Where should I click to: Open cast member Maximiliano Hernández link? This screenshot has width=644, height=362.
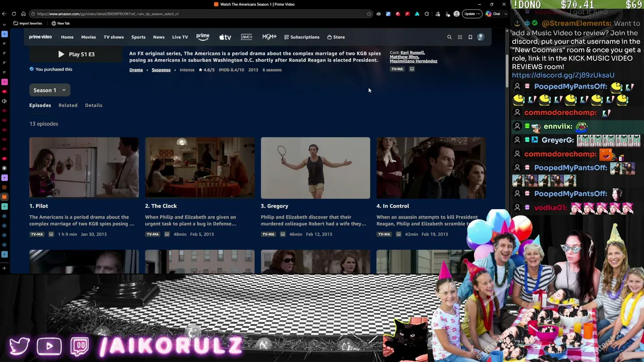click(414, 61)
